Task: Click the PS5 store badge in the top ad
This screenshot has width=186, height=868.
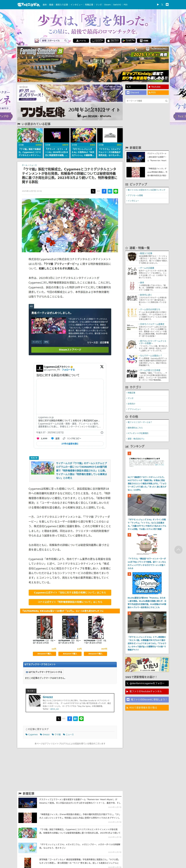Action: (81, 41)
